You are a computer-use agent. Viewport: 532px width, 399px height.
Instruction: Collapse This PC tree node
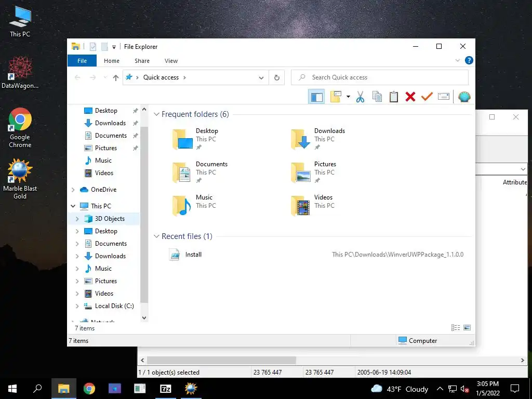(x=73, y=206)
